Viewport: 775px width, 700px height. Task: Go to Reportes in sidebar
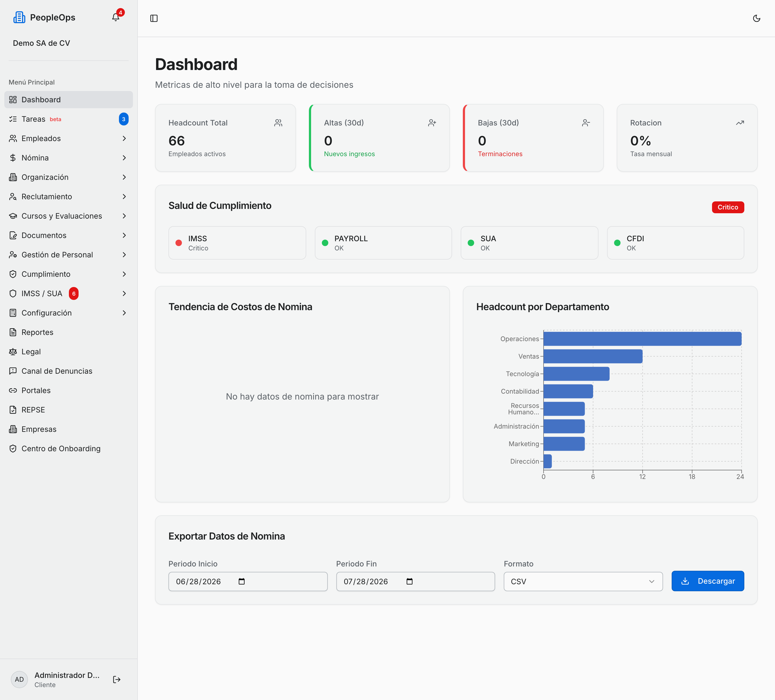click(x=68, y=332)
